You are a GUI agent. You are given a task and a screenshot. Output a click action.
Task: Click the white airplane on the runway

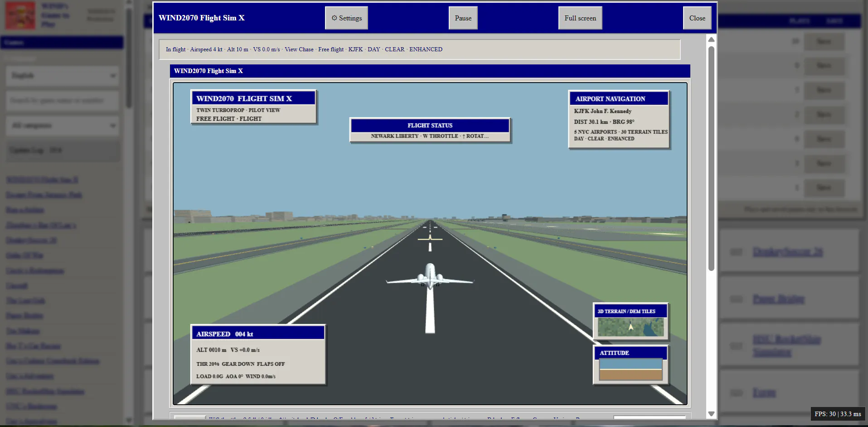[x=430, y=277]
